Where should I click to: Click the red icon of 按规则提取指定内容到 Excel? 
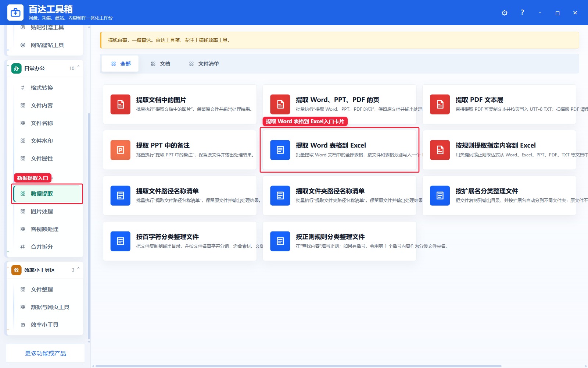[x=440, y=150]
